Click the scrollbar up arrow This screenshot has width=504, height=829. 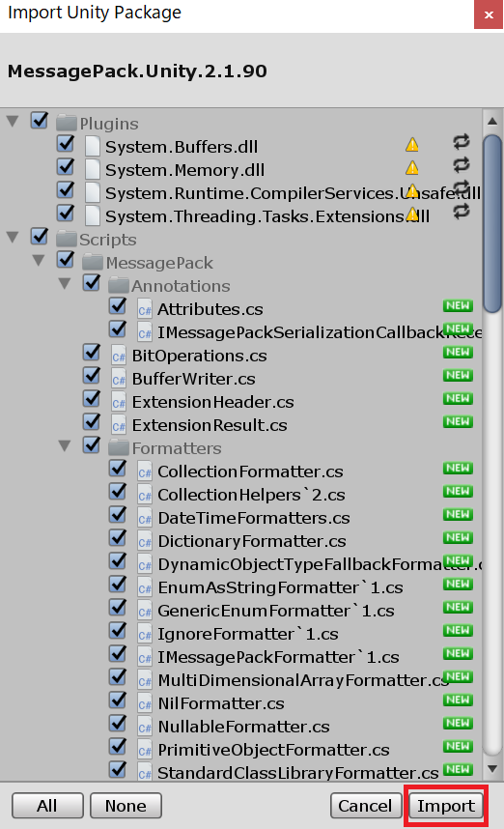click(x=492, y=121)
